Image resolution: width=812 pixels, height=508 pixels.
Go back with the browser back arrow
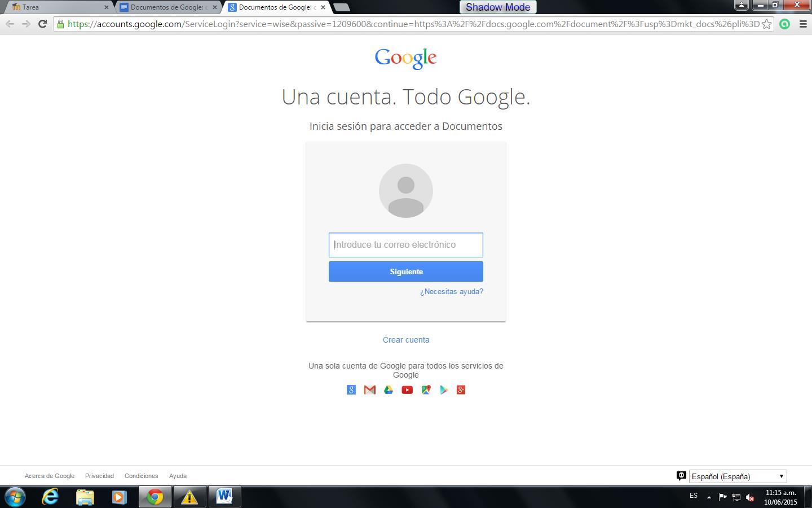pos(10,24)
